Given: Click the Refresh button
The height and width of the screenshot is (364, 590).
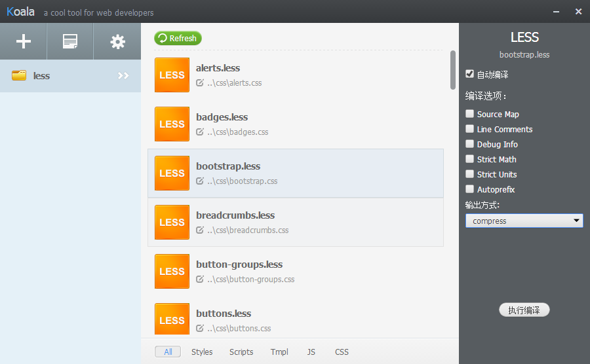Looking at the screenshot, I should click(178, 39).
